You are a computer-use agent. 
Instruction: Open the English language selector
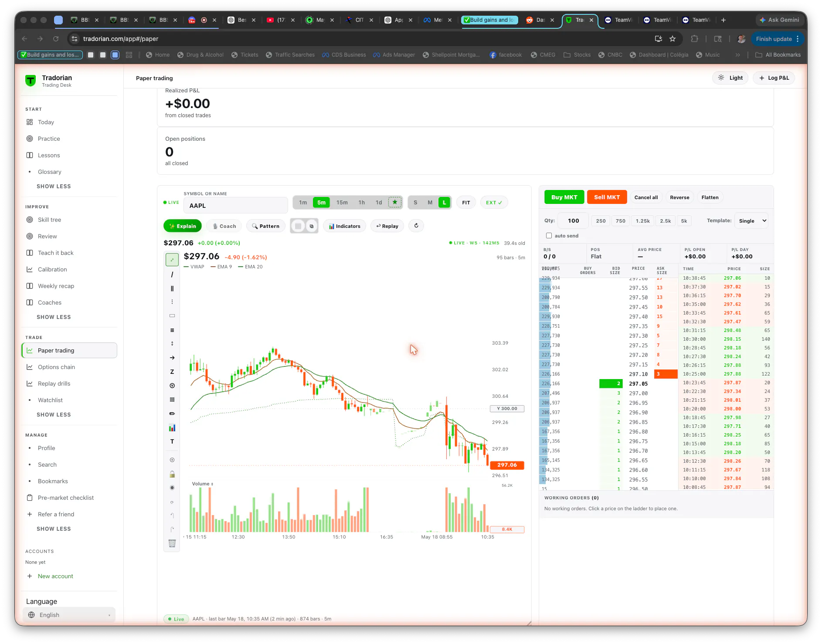[x=69, y=615]
